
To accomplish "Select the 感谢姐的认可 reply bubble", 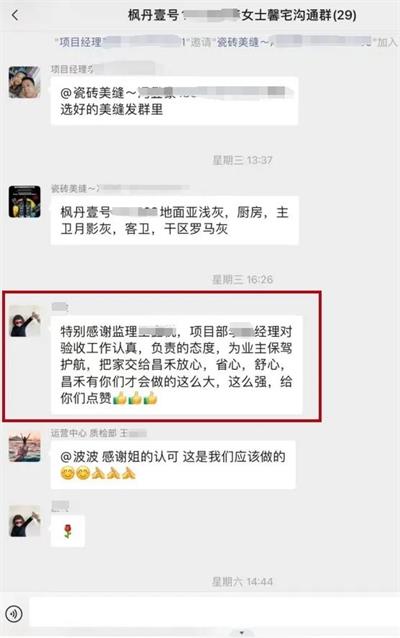I will point(173,465).
